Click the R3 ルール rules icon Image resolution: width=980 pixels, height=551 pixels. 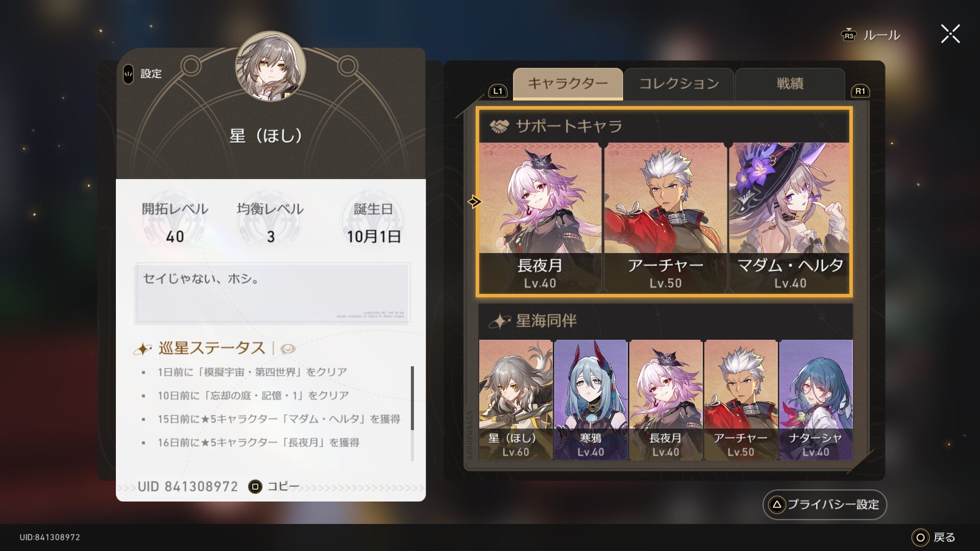point(848,35)
